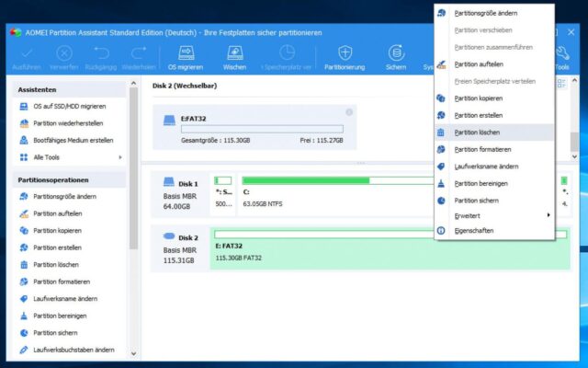Click sidebar scrollbar up arrow
Screen dimensions: 588x368
pos(133,83)
